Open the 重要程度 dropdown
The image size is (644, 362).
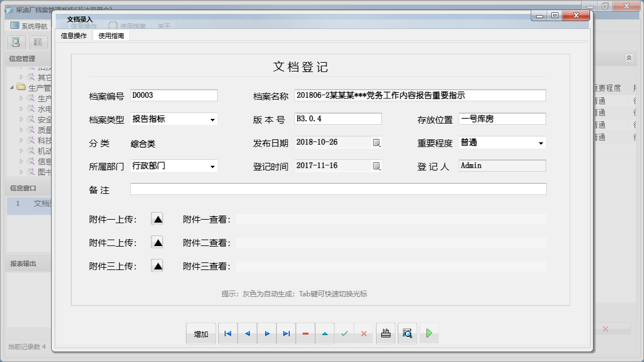tap(540, 143)
